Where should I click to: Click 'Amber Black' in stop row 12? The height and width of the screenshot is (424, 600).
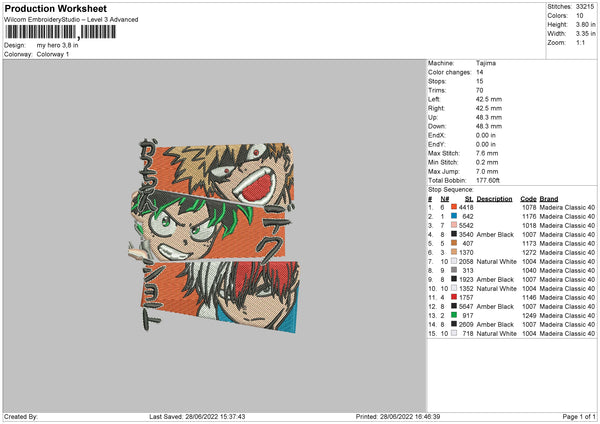point(495,307)
